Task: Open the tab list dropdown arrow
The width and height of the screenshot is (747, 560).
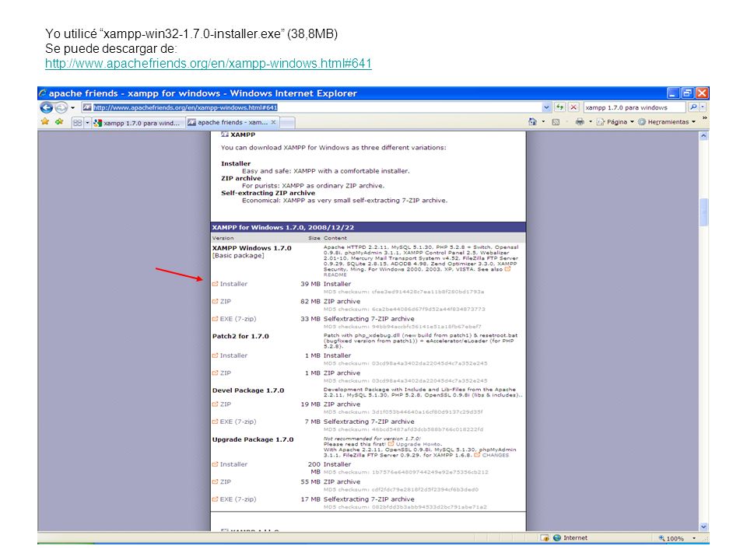Action: point(88,123)
